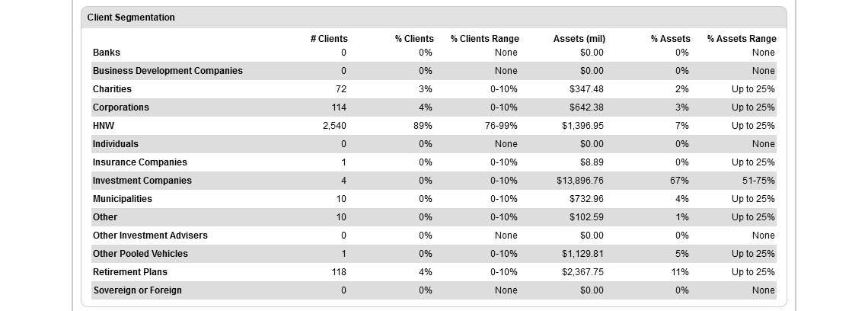Select the Corporations row label
Image resolution: width=868 pixels, height=311 pixels.
pos(121,107)
